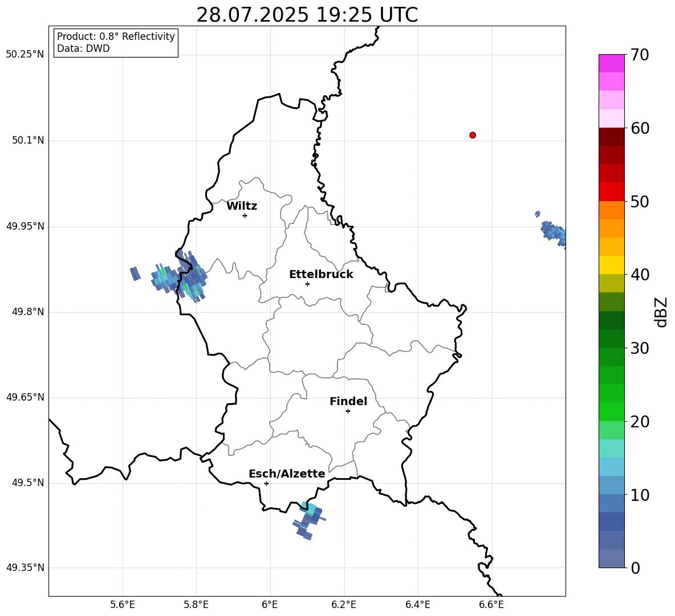This screenshot has width=675, height=616.
Task: Click the 6.6°E longitude label
Action: (x=491, y=605)
